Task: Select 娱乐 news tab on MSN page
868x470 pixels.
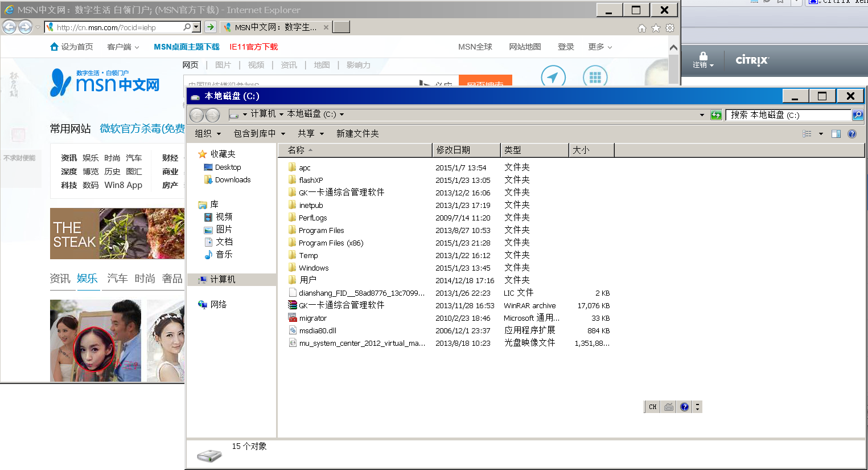Action: click(87, 279)
